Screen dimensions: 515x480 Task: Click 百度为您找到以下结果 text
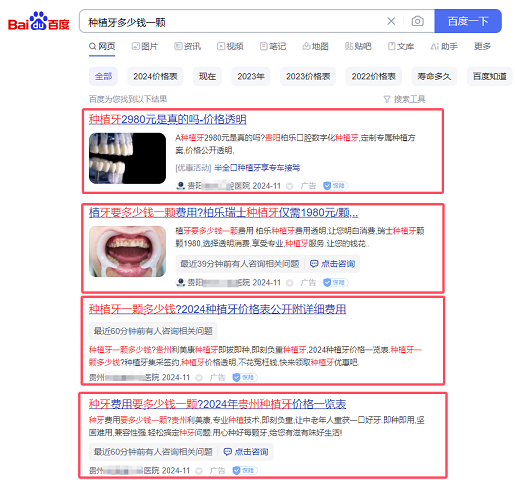128,99
